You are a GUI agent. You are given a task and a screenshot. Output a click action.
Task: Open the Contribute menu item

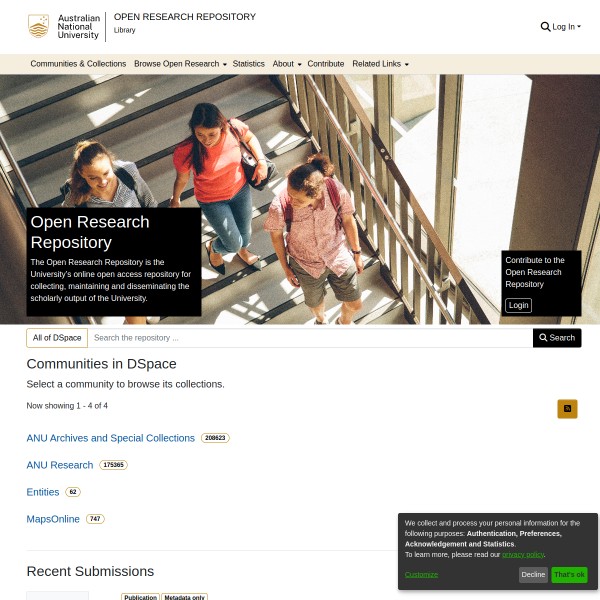pyautogui.click(x=325, y=64)
